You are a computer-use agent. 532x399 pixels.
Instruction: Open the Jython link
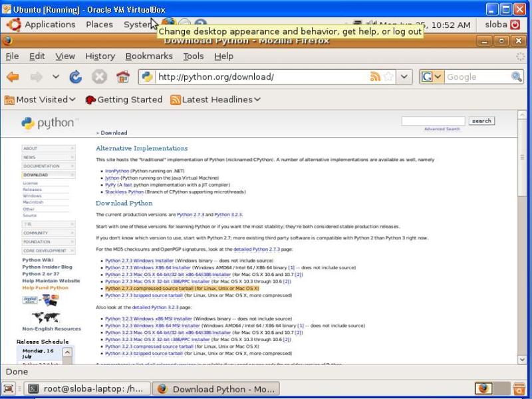click(112, 178)
